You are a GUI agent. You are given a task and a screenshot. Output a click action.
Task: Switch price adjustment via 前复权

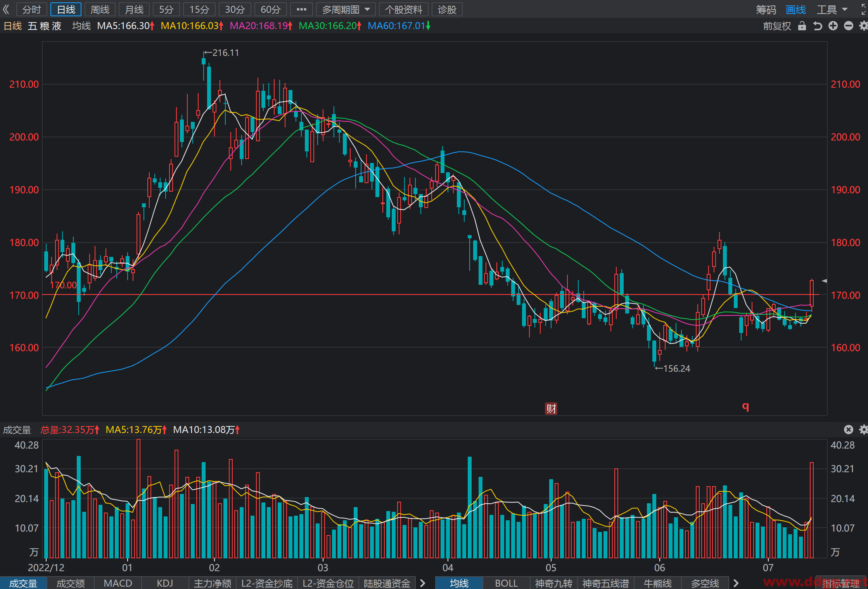click(x=777, y=26)
